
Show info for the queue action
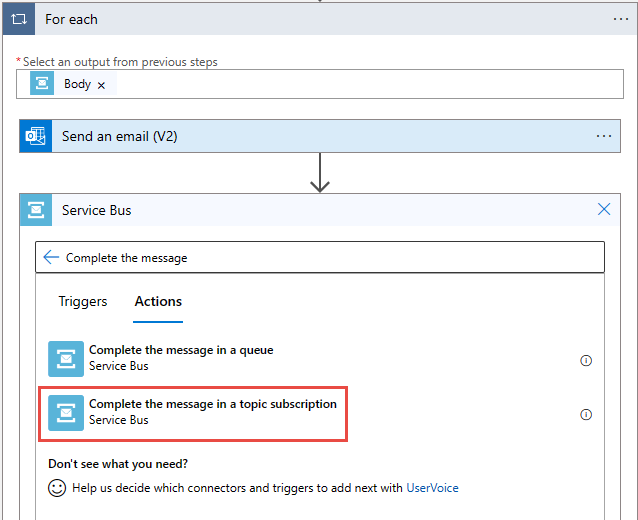(x=586, y=360)
